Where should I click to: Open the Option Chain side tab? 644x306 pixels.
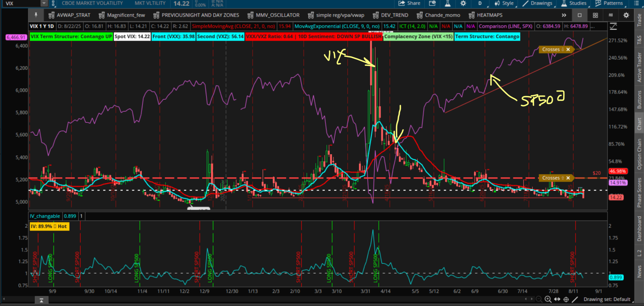click(639, 154)
